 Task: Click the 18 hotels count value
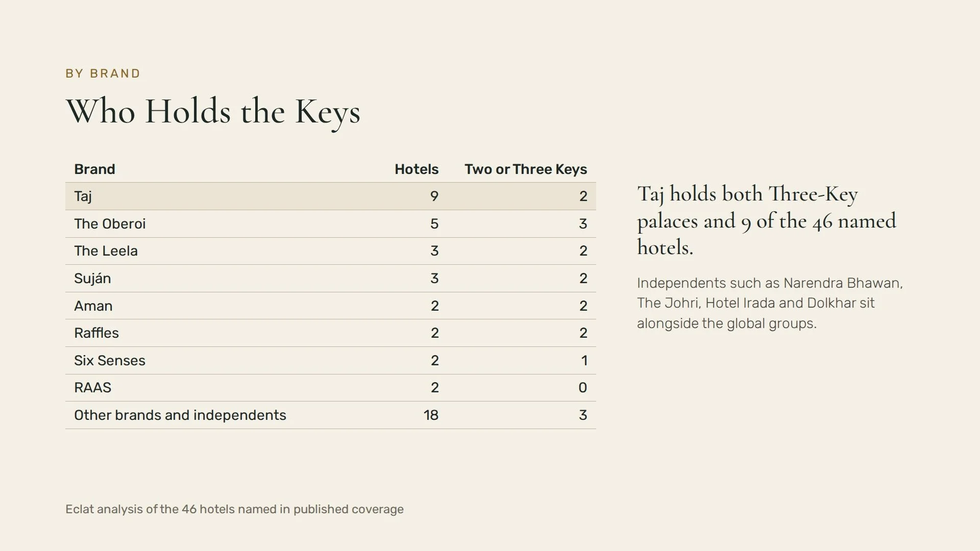(431, 415)
